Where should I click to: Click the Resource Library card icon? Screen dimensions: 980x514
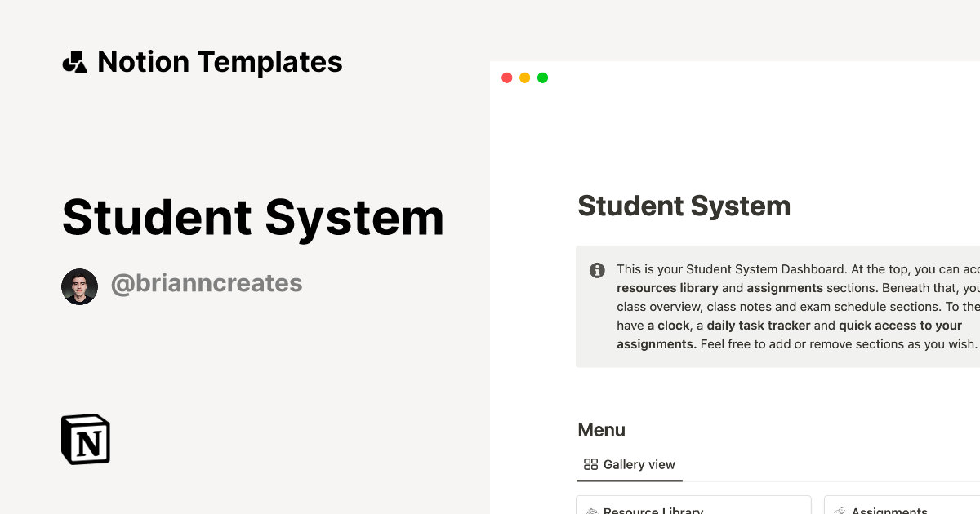pos(592,511)
